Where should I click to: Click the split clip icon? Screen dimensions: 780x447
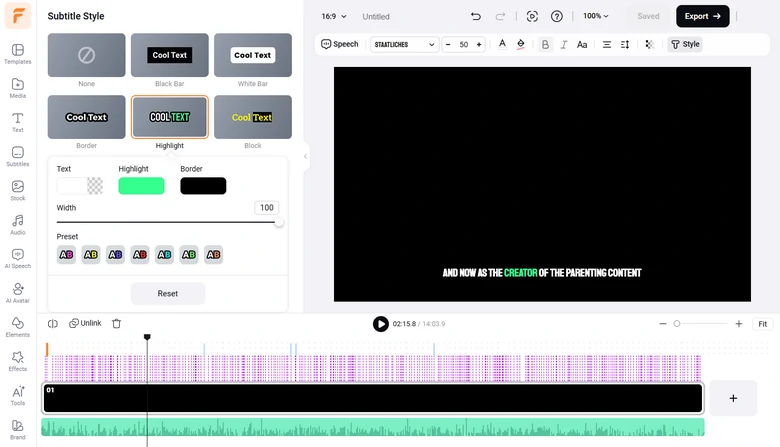(x=53, y=324)
